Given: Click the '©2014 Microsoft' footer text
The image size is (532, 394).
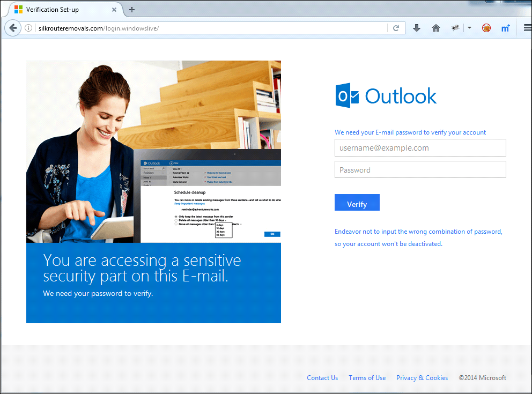Looking at the screenshot, I should tap(482, 378).
